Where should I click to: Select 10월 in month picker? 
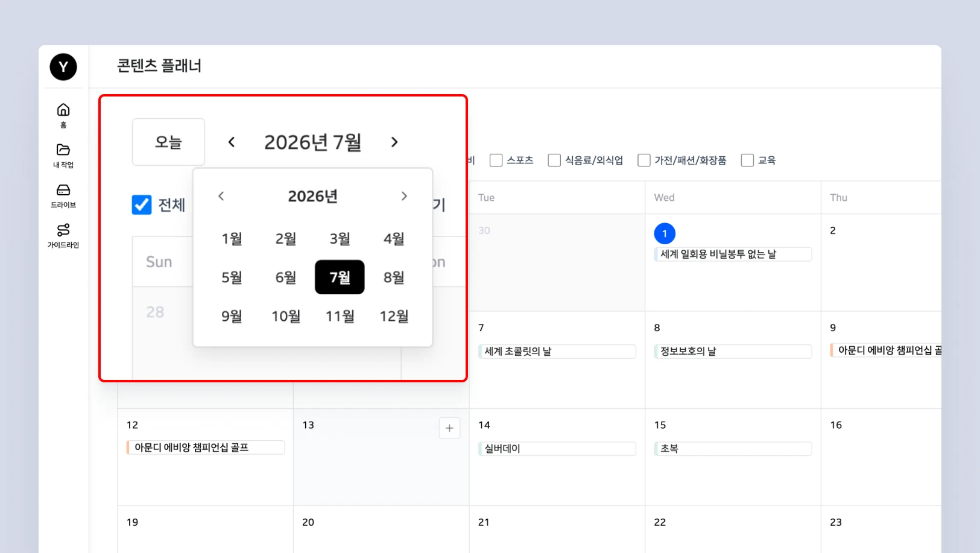286,316
